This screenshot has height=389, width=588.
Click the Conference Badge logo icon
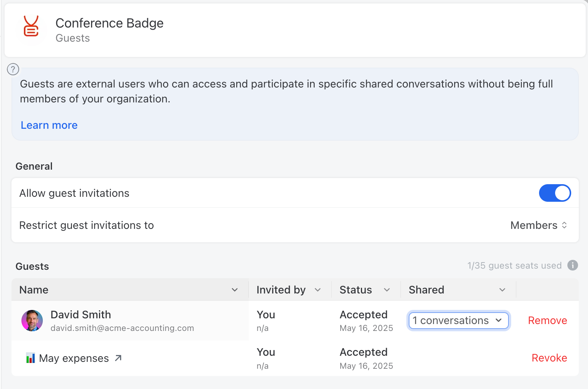(31, 27)
